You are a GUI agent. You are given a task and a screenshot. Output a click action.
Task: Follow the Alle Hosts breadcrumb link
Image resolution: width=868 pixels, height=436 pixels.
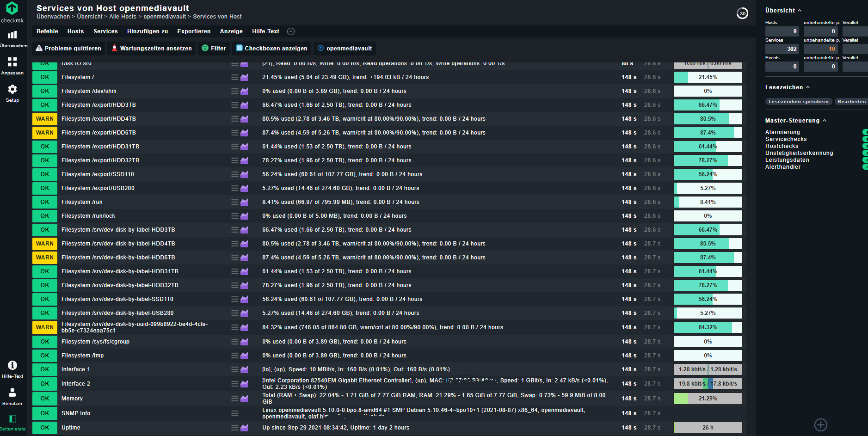tap(123, 17)
